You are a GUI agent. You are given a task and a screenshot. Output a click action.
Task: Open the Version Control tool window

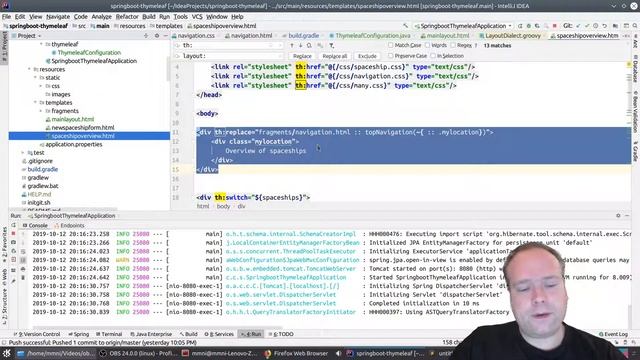pyautogui.click(x=37, y=334)
